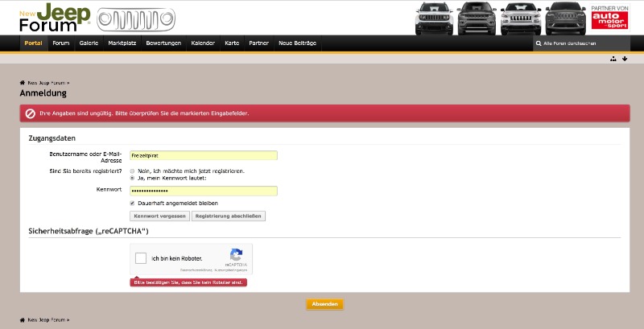This screenshot has width=644, height=329.
Task: Click the auto motor und sport partner logo
Action: [x=609, y=18]
